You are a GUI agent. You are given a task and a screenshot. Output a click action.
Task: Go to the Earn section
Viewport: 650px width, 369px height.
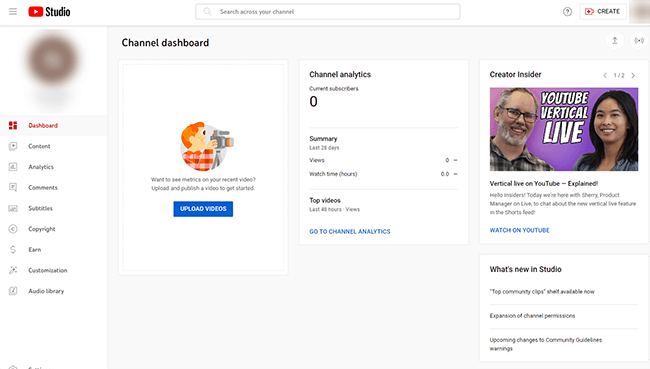(53, 250)
